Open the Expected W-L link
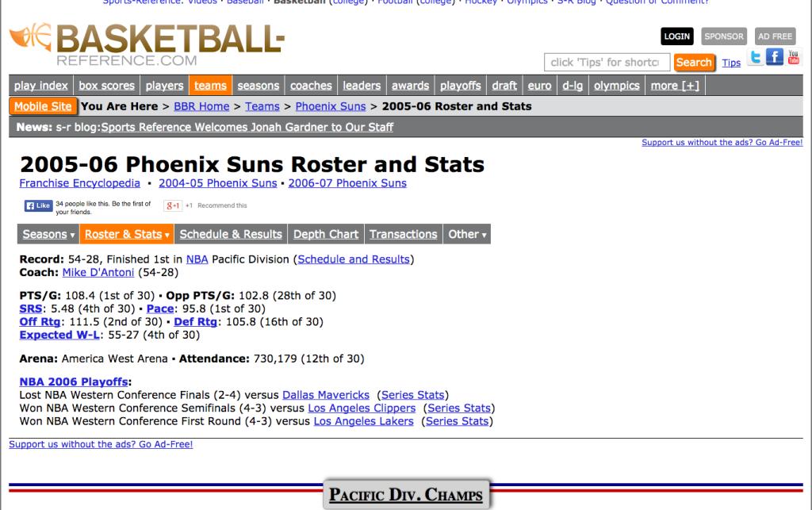The image size is (812, 510). [59, 335]
